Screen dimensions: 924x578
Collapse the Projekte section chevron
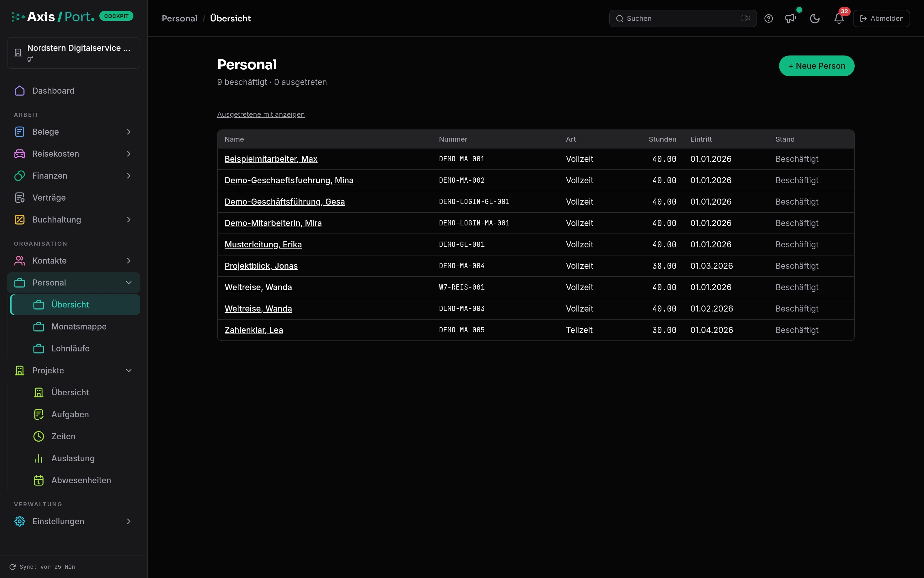pyautogui.click(x=129, y=370)
